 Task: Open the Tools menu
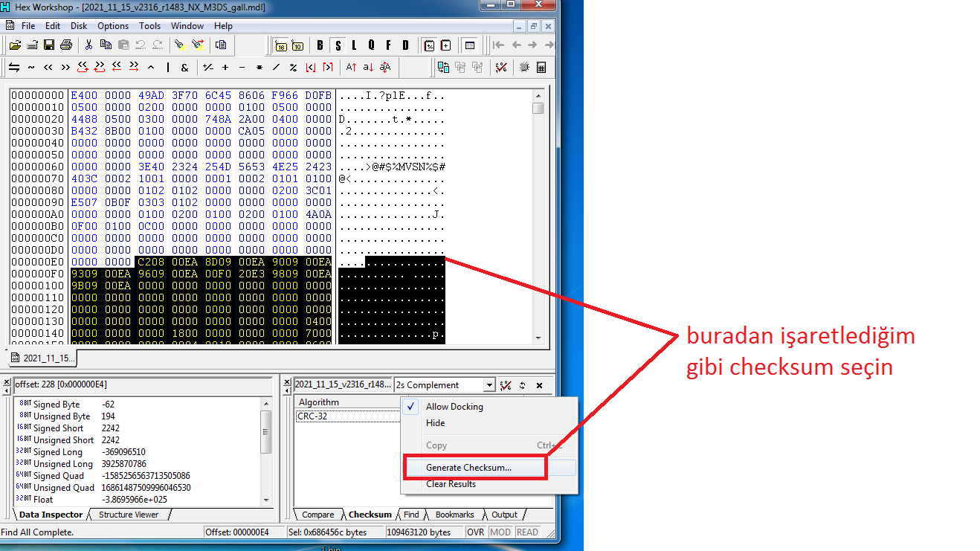tap(150, 26)
